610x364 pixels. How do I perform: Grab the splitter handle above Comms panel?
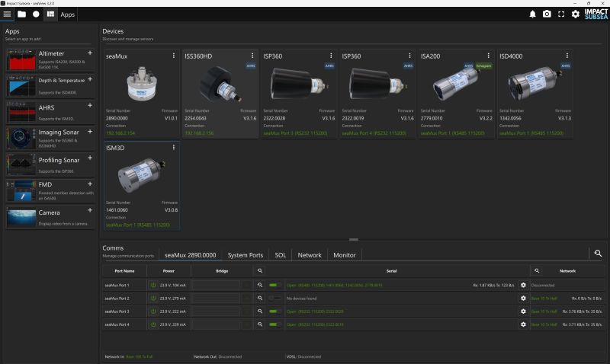coord(354,240)
